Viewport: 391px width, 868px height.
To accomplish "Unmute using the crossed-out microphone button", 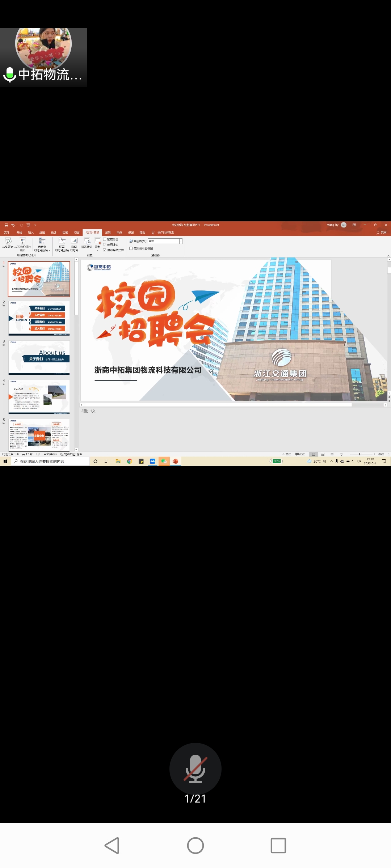I will (x=195, y=769).
